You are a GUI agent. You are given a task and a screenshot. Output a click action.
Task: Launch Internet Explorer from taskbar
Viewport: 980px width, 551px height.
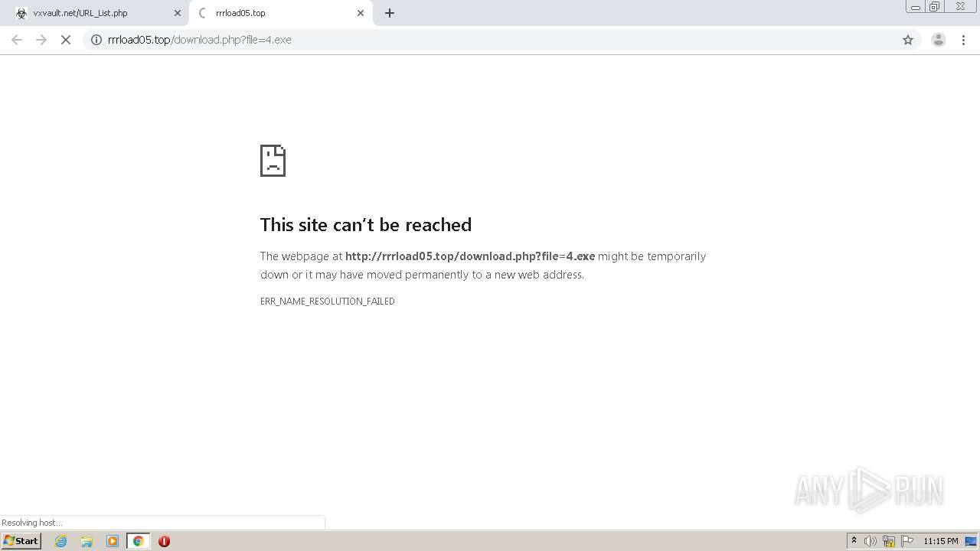61,541
